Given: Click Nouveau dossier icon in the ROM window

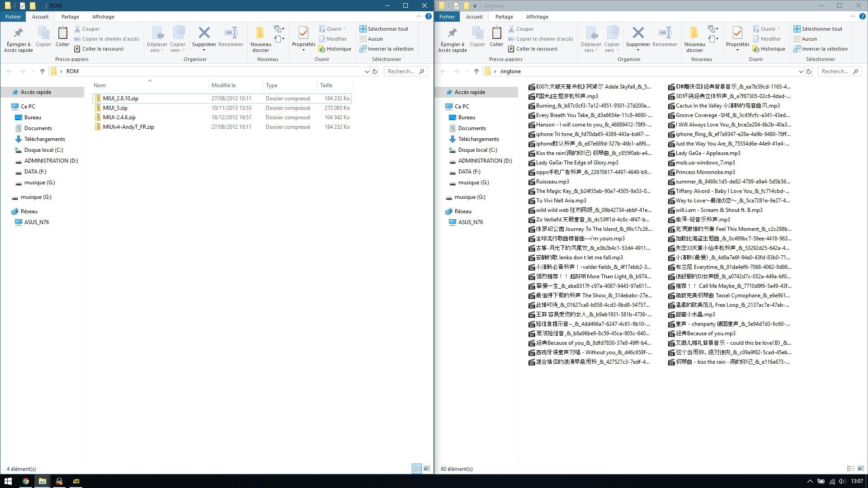Looking at the screenshot, I should [x=260, y=33].
